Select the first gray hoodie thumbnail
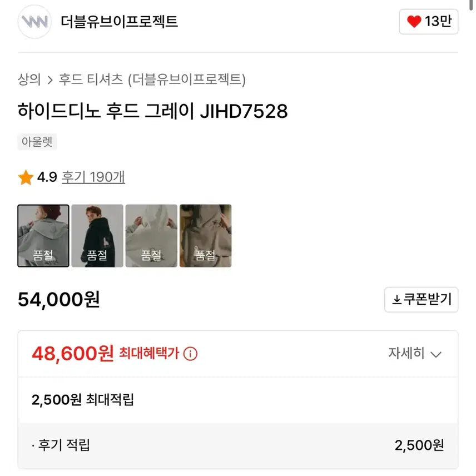Screen dimensions: 476x476 43,236
